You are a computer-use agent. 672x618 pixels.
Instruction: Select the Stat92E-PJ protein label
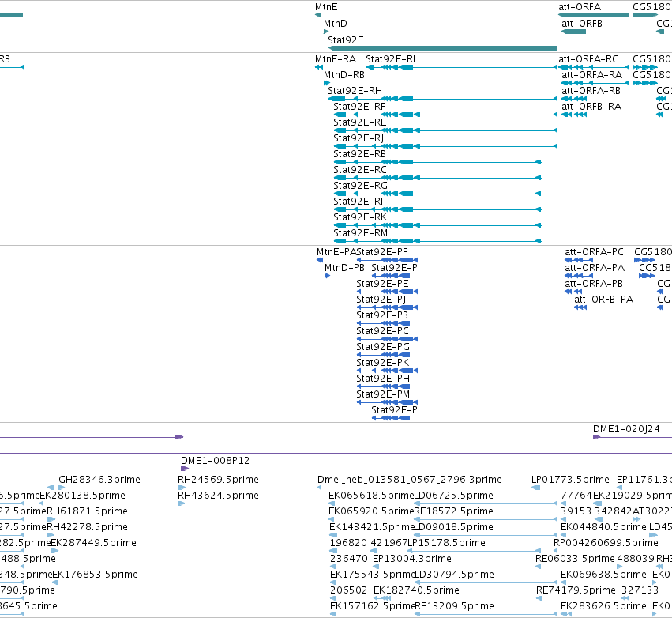(x=381, y=300)
